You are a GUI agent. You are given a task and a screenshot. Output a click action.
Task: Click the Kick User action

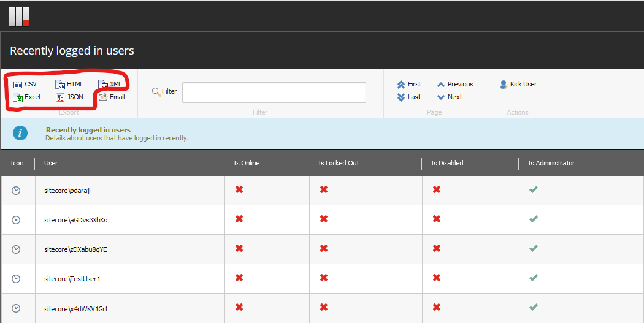pyautogui.click(x=518, y=84)
